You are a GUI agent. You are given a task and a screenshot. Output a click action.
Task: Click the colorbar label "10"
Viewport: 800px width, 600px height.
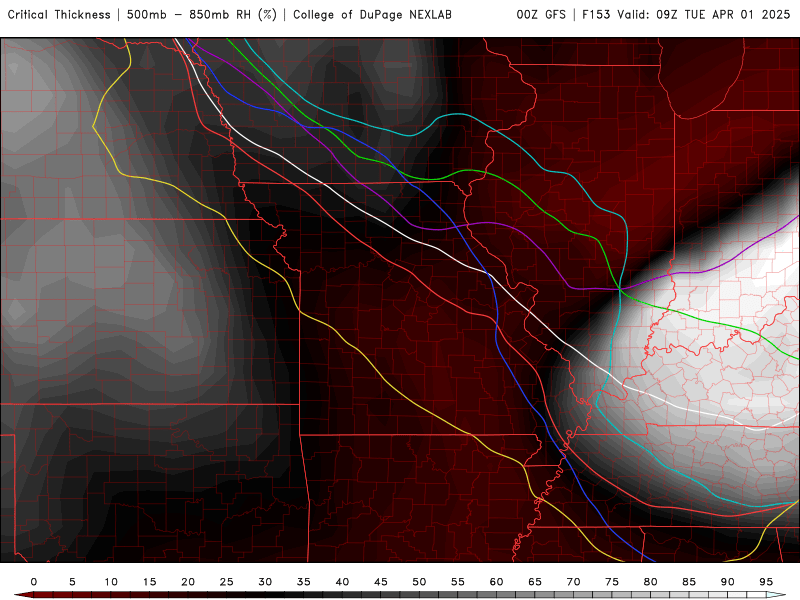click(111, 582)
